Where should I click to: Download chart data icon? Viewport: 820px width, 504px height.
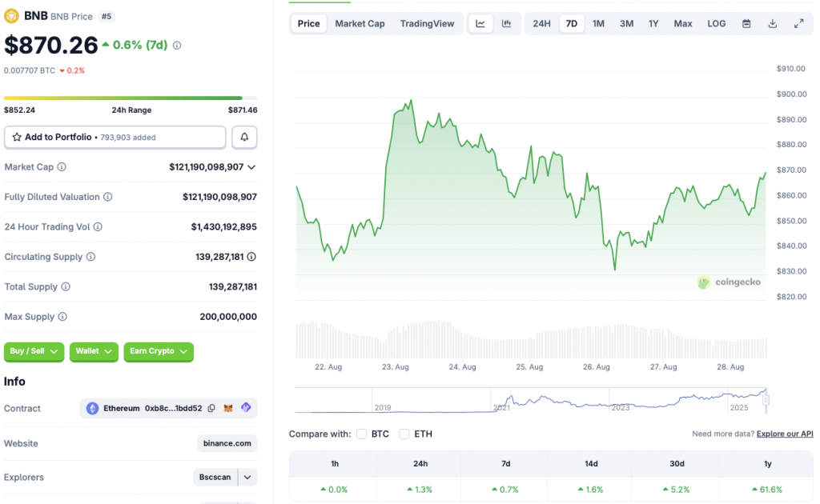point(773,23)
